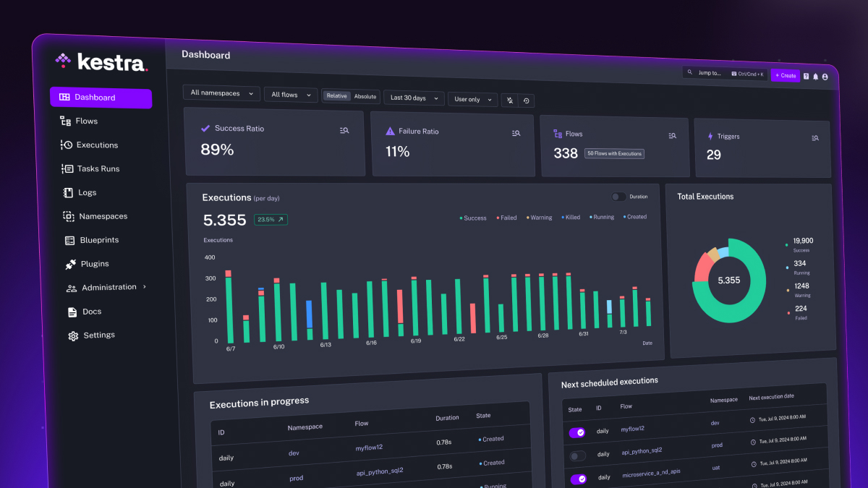
Task: Disable the state toggle for api_python_sql2 schedule
Action: (x=576, y=455)
